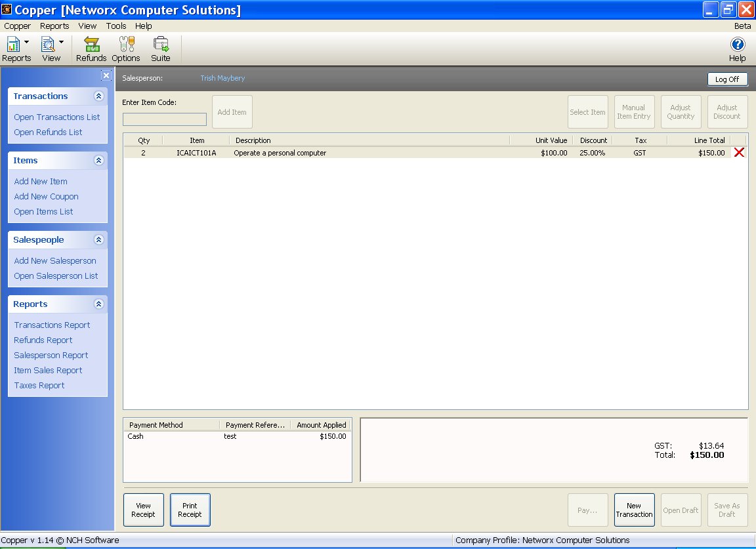Screen dimensions: 756x549
Task: Start a New Transaction
Action: pos(634,510)
